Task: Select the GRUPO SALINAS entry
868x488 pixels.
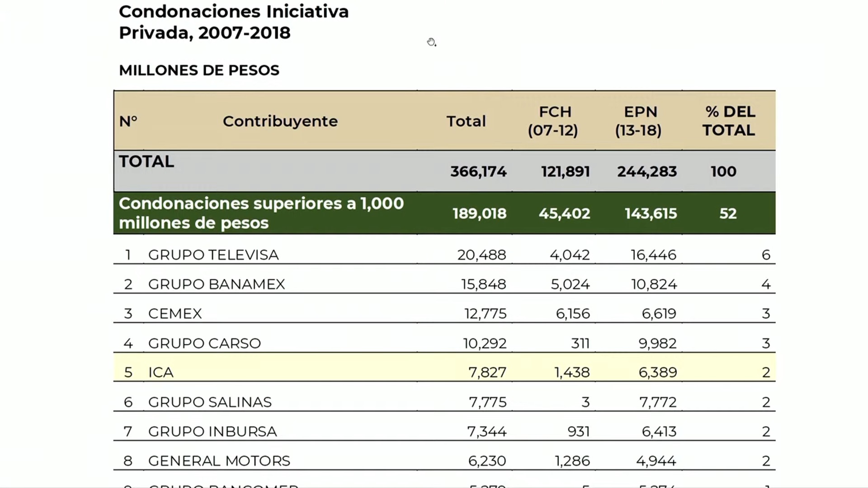Action: (x=210, y=402)
